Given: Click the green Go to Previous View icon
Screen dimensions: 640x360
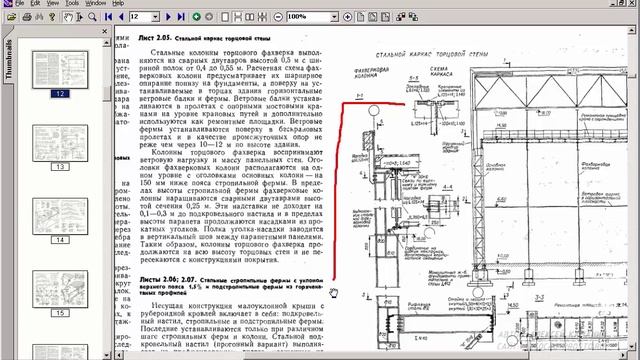Looking at the screenshot, I should [x=197, y=17].
